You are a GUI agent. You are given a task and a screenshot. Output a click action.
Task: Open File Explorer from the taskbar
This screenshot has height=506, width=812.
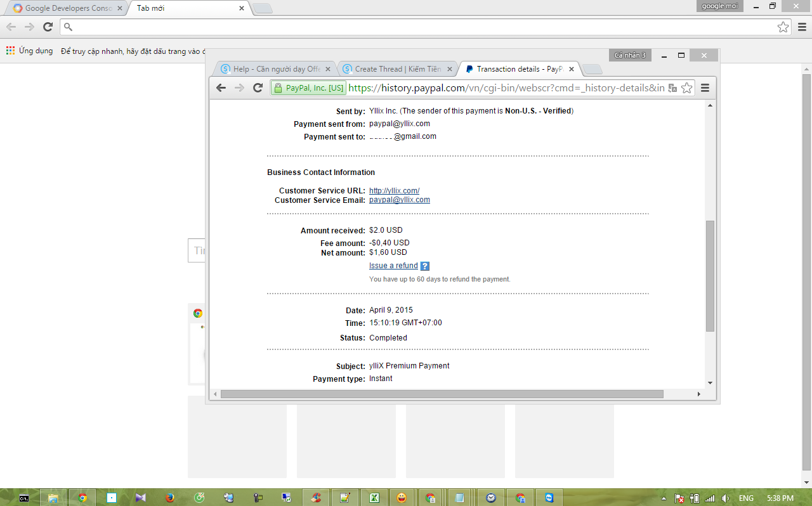click(53, 498)
